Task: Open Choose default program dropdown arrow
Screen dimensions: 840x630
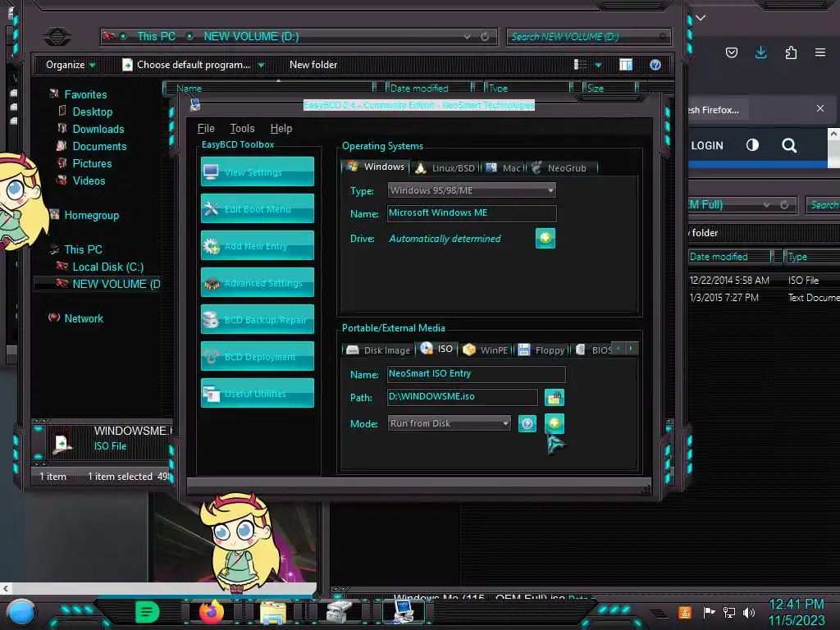Action: [x=262, y=66]
